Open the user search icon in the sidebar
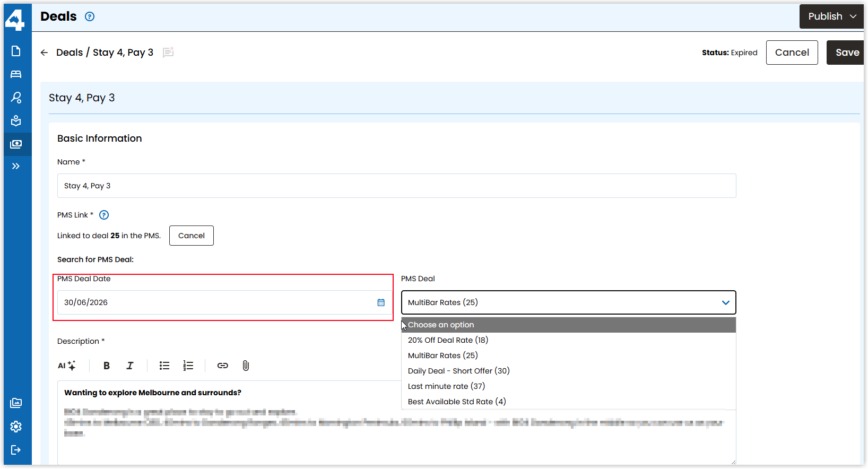 tap(16, 98)
